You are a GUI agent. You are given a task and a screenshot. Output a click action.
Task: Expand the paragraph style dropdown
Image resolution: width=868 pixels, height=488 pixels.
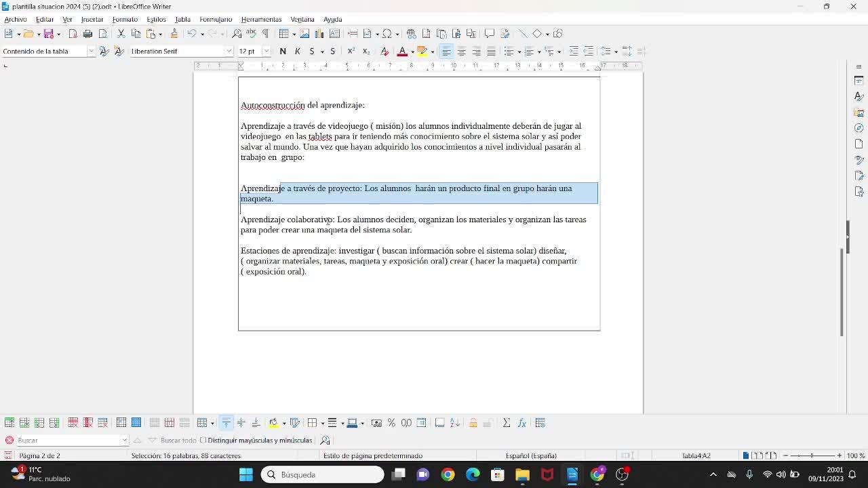click(91, 52)
